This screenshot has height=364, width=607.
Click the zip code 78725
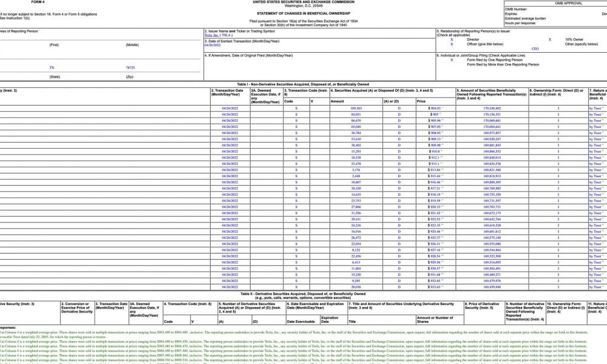point(131,68)
